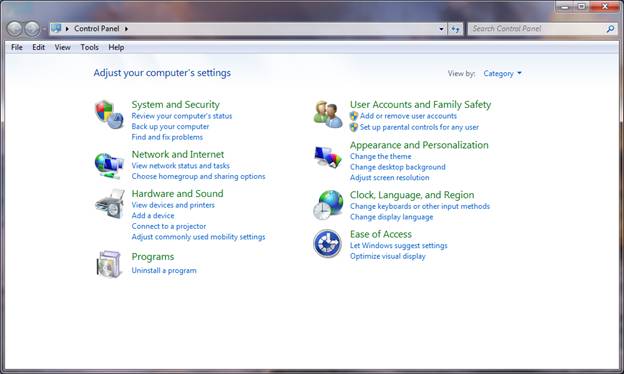
Task: Open the View menu
Action: click(x=62, y=47)
